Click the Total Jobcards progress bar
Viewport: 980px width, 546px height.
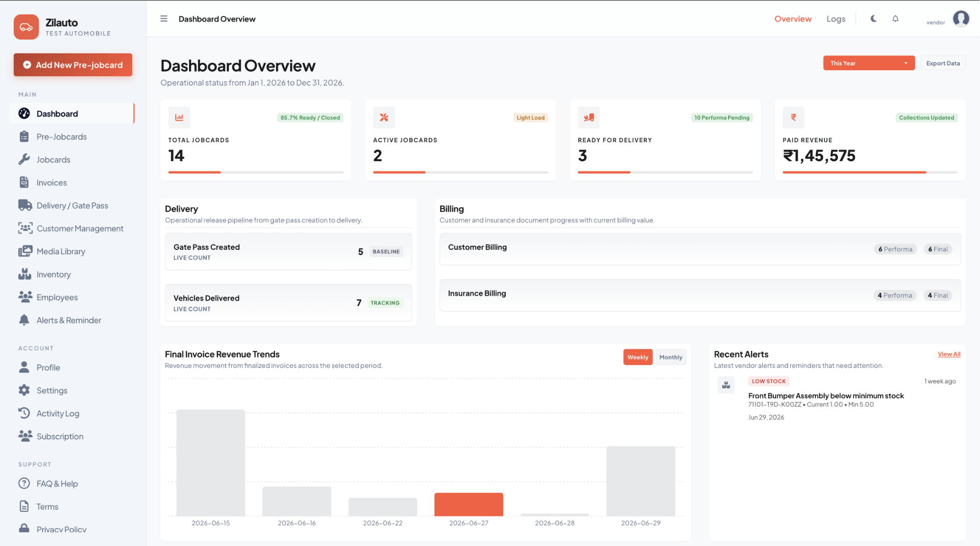coord(256,172)
